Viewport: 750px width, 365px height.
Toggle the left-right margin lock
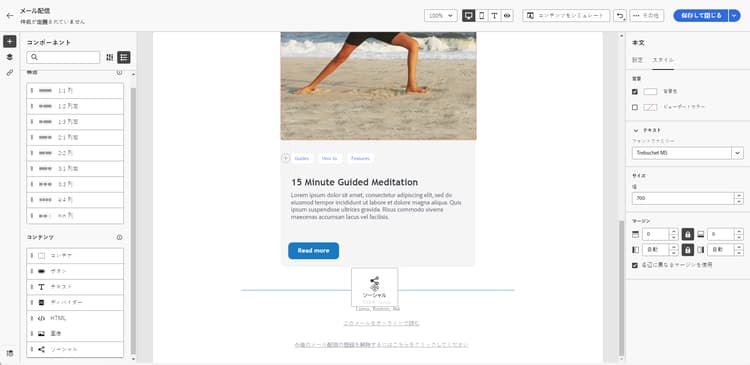coord(687,250)
